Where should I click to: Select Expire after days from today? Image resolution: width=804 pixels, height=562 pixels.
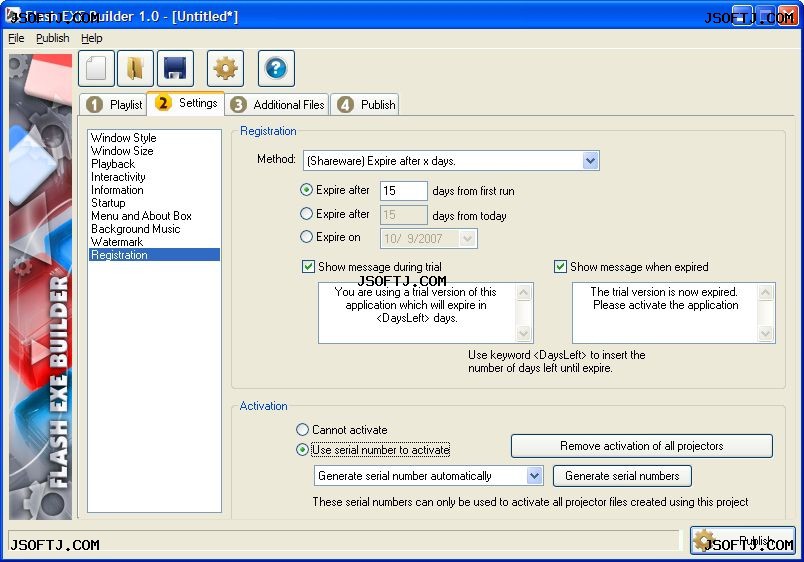(306, 213)
